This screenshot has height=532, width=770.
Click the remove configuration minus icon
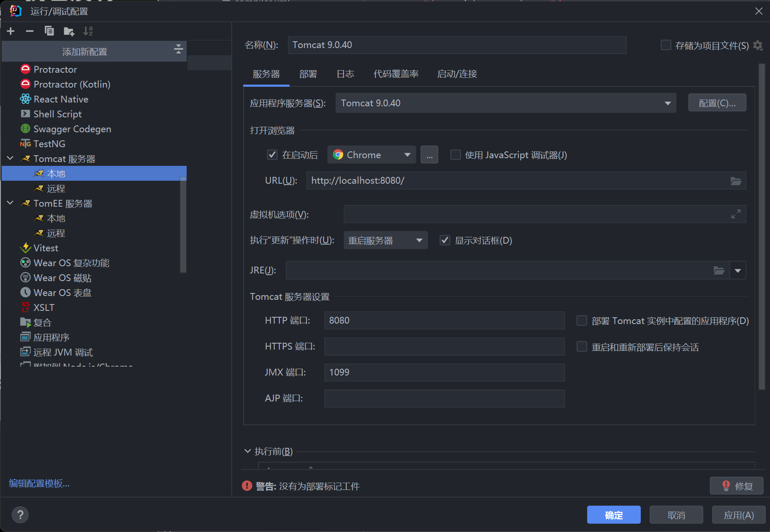tap(30, 31)
